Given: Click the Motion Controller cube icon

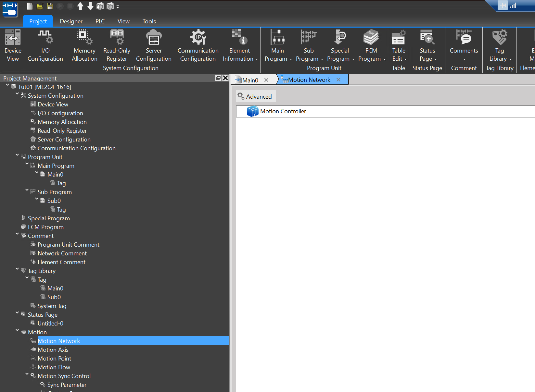Looking at the screenshot, I should pos(252,111).
